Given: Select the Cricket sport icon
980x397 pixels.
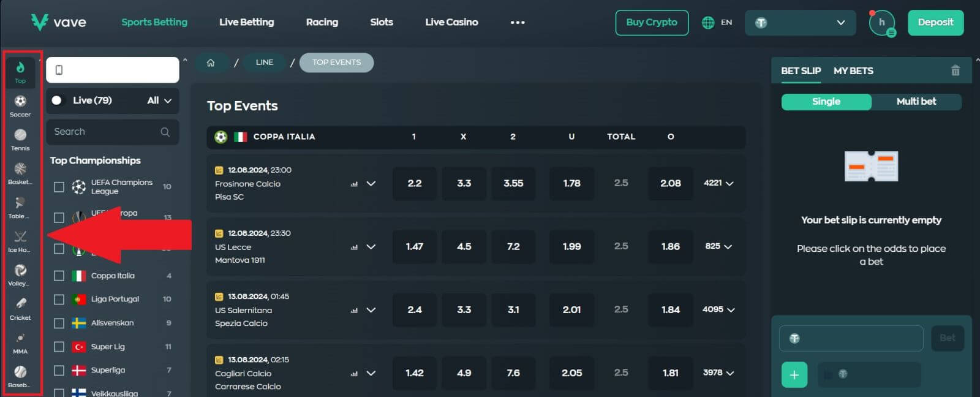Looking at the screenshot, I should coord(20,308).
